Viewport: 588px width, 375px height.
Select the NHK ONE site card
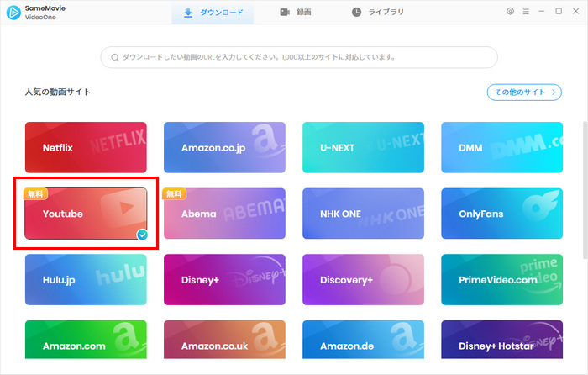tap(364, 214)
